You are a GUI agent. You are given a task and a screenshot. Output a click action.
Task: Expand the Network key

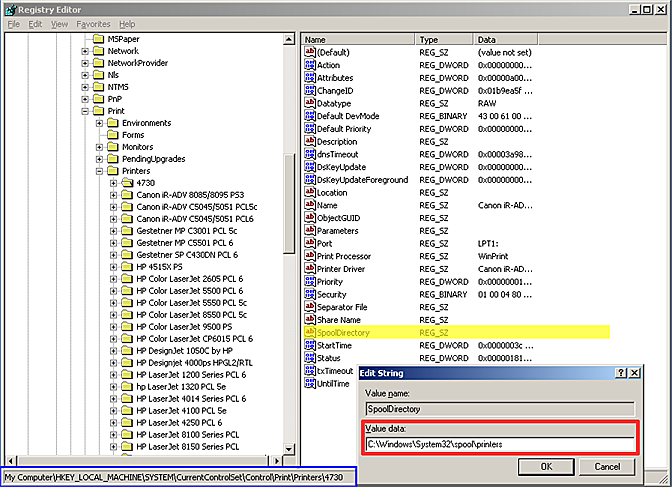click(85, 51)
